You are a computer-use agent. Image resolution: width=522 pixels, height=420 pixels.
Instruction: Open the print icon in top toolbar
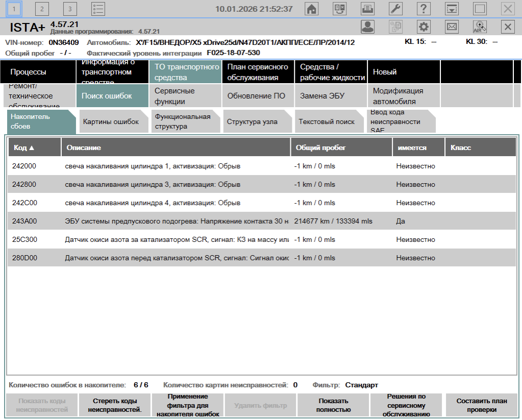pos(366,9)
